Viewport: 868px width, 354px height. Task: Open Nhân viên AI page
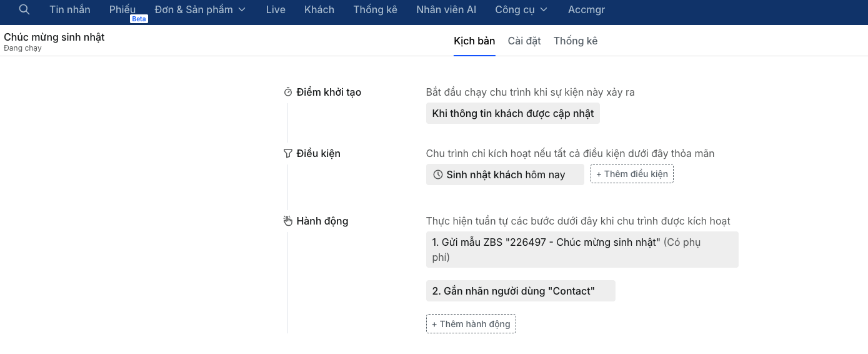point(446,9)
